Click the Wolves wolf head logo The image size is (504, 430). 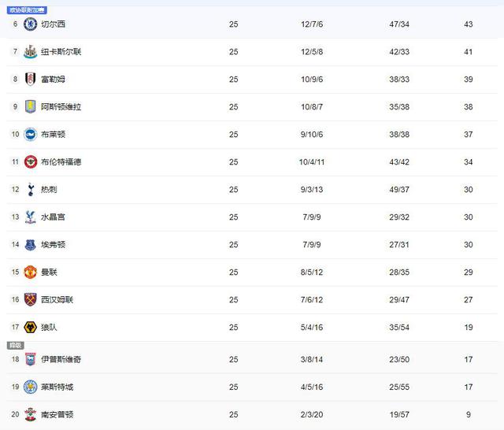[x=30, y=328]
